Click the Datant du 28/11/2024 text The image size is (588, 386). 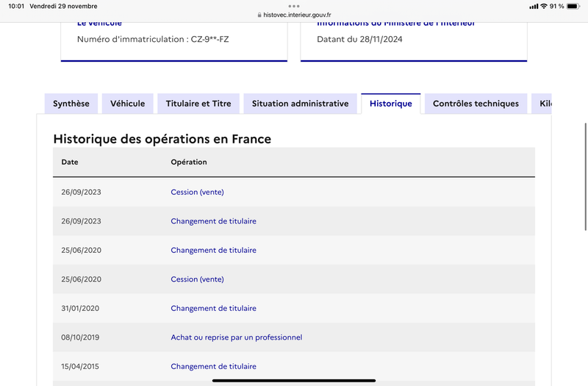pyautogui.click(x=359, y=40)
